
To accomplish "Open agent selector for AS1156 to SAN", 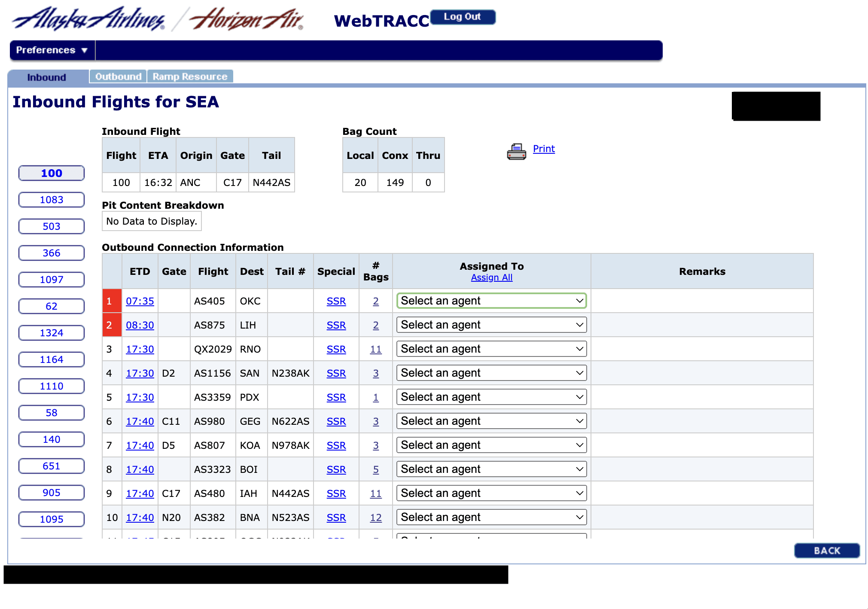I will [x=491, y=373].
